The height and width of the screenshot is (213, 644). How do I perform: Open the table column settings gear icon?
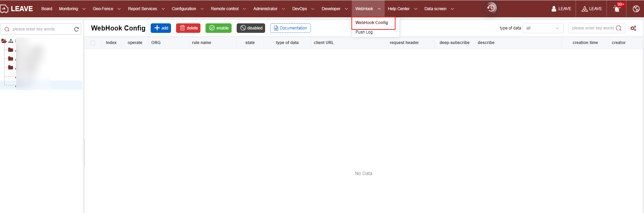(x=633, y=28)
